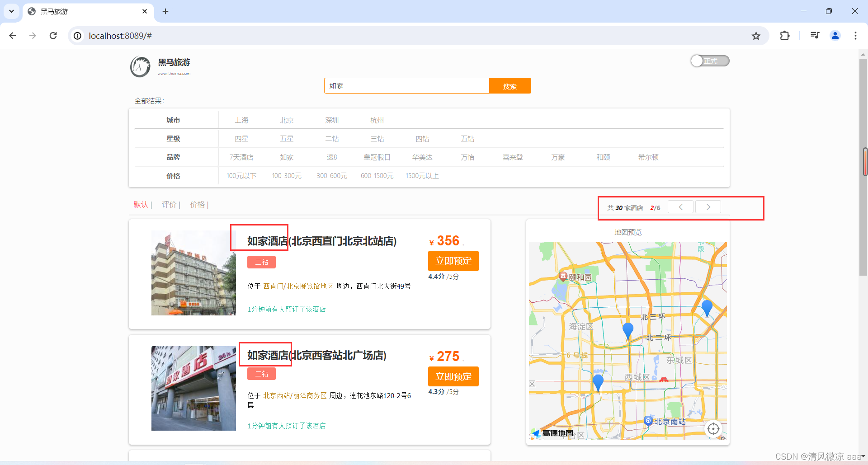The height and width of the screenshot is (465, 868).
Task: Filter by brand 速8
Action: (x=332, y=157)
